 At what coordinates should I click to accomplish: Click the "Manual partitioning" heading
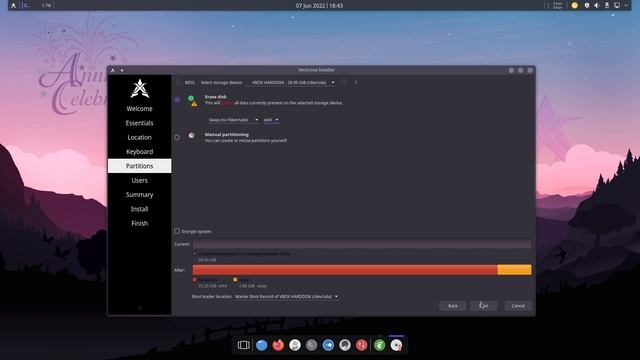pyautogui.click(x=227, y=134)
